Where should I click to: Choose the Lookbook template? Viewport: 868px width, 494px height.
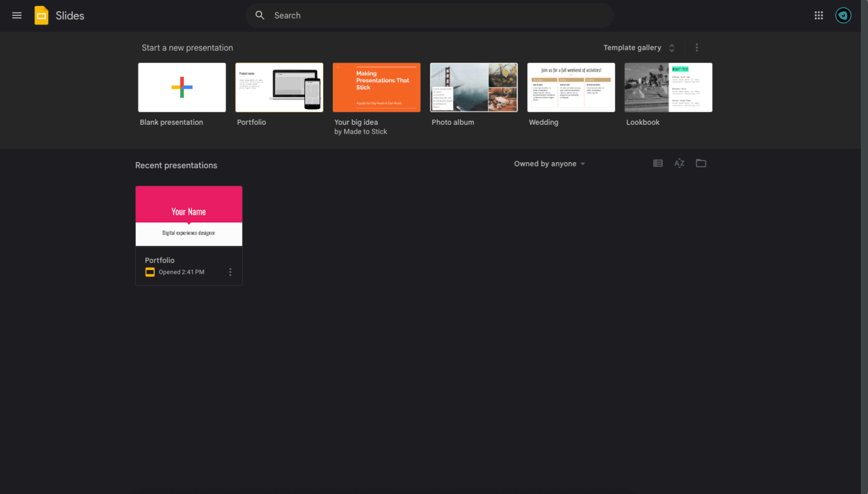click(x=668, y=88)
